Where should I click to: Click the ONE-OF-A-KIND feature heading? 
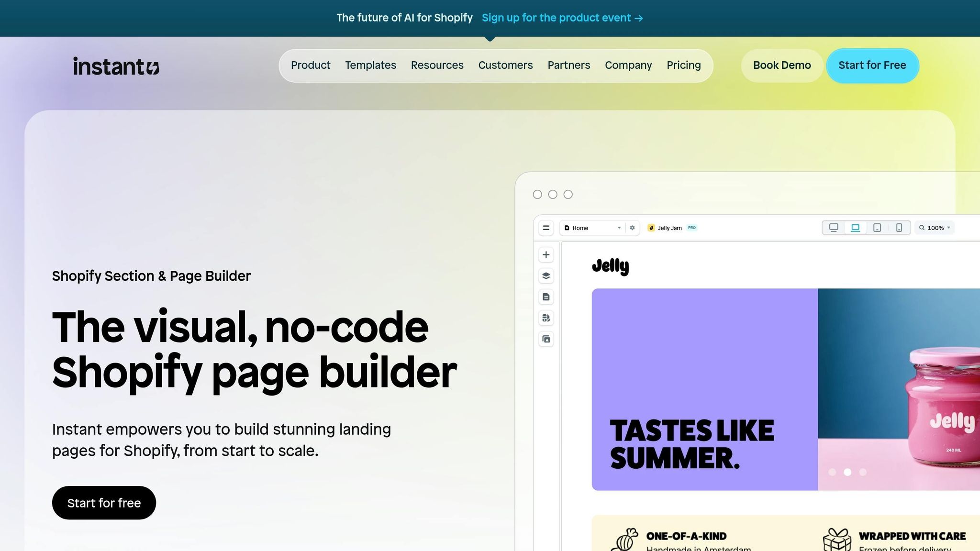coord(686,536)
